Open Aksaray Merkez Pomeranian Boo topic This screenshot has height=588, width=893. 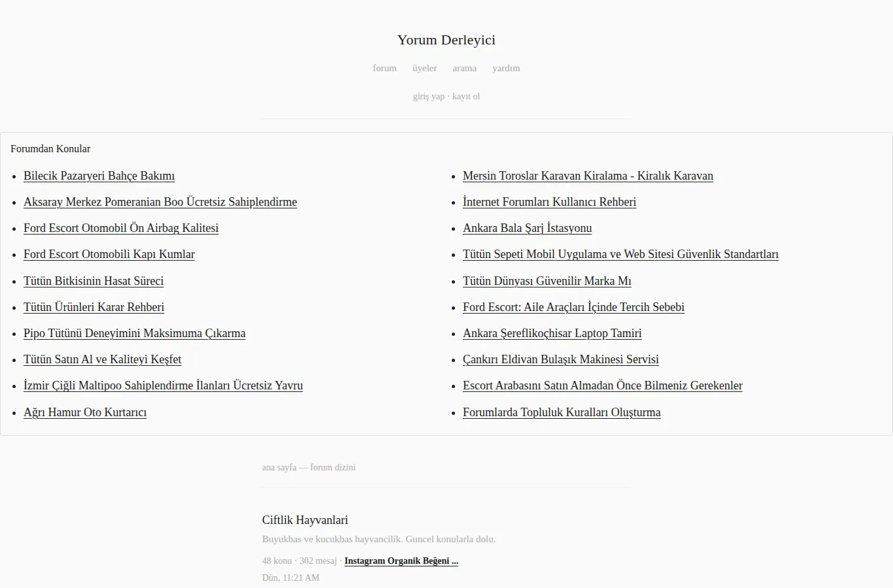click(160, 202)
